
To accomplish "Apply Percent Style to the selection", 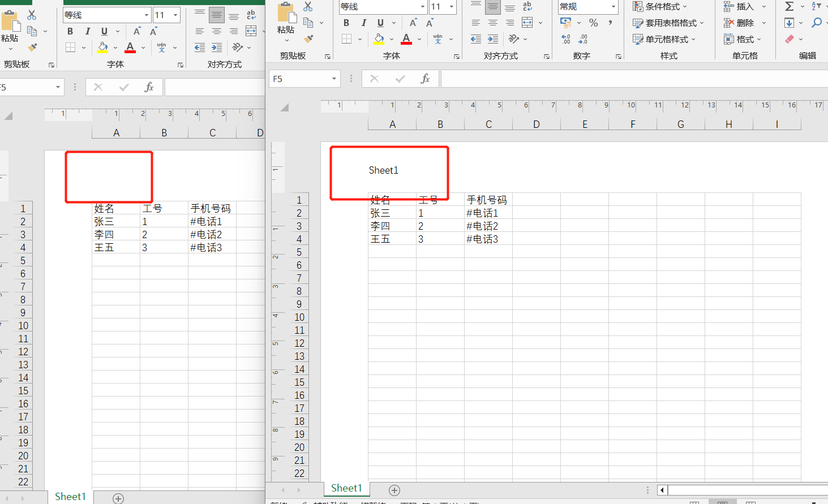I will (593, 23).
